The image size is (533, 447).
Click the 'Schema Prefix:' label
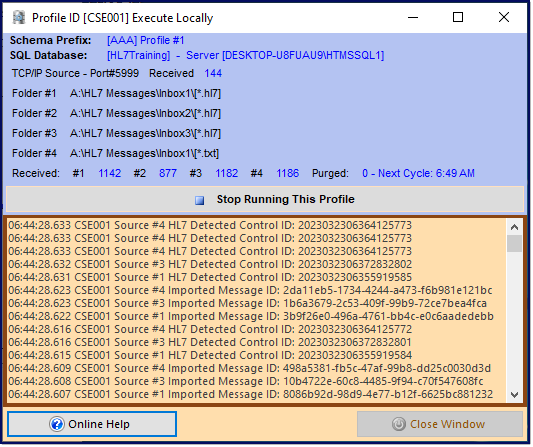tap(51, 40)
